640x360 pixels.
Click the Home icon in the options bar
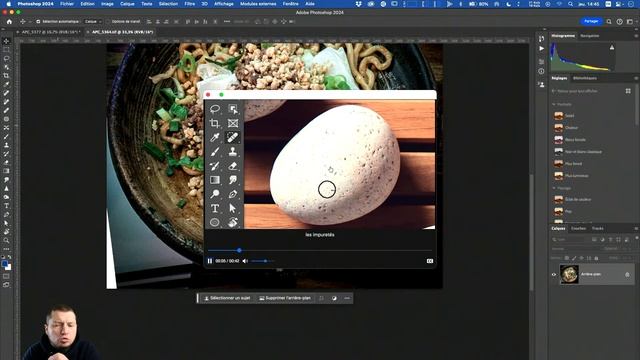click(9, 22)
